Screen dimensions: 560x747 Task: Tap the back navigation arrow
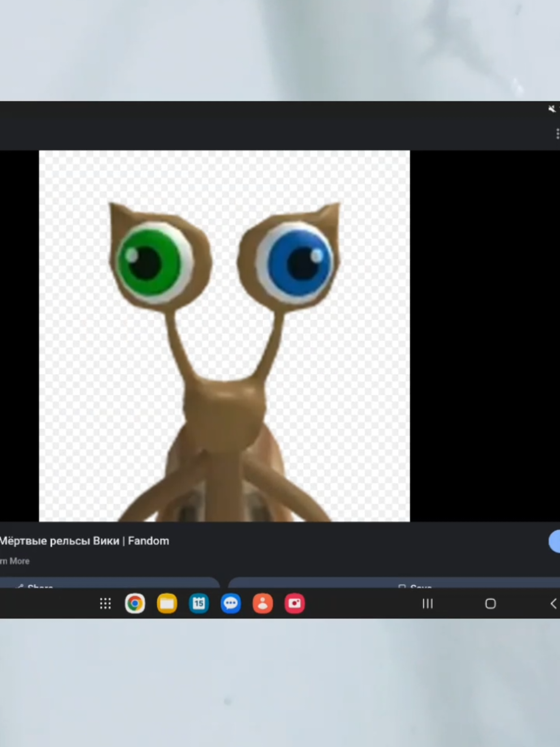tap(553, 604)
